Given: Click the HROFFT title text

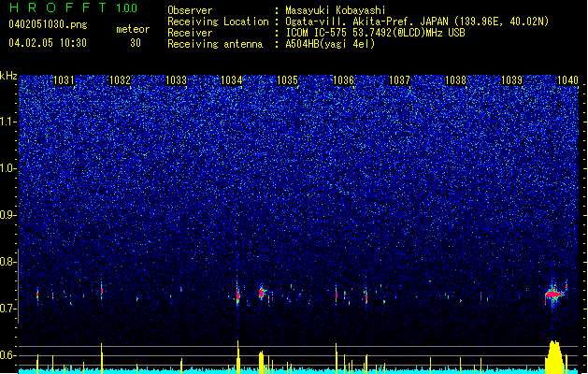Looking at the screenshot, I should click(57, 7).
